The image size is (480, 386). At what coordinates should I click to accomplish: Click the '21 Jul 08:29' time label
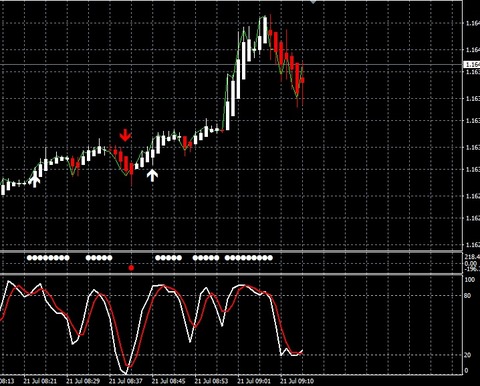[83, 381]
